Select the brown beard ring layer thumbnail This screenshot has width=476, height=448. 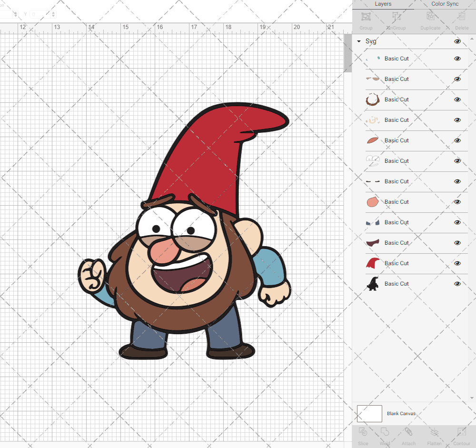373,100
